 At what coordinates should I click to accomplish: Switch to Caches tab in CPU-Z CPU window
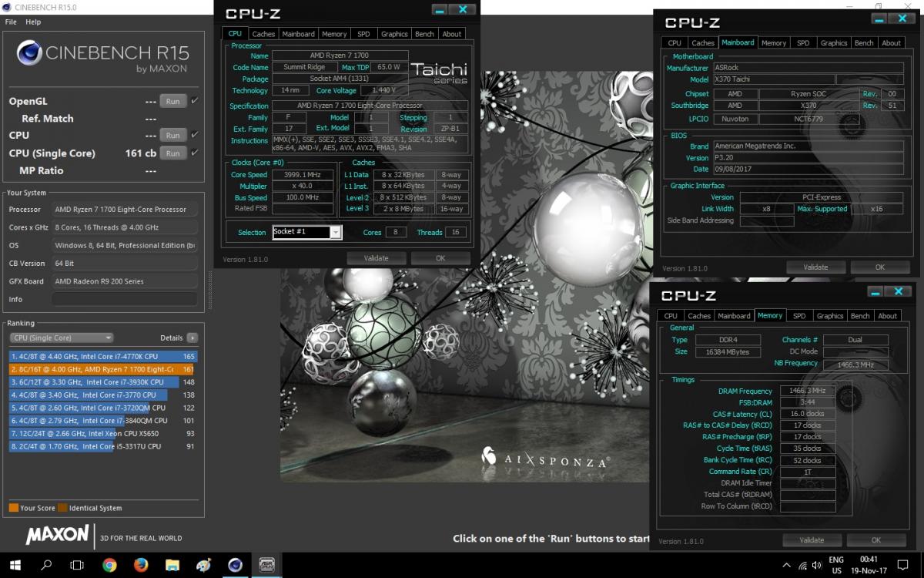pos(263,34)
